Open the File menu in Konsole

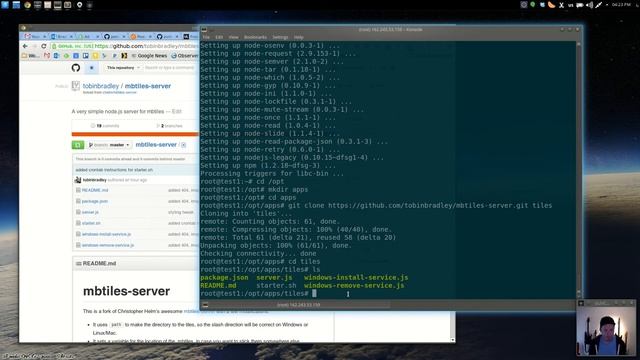point(206,37)
